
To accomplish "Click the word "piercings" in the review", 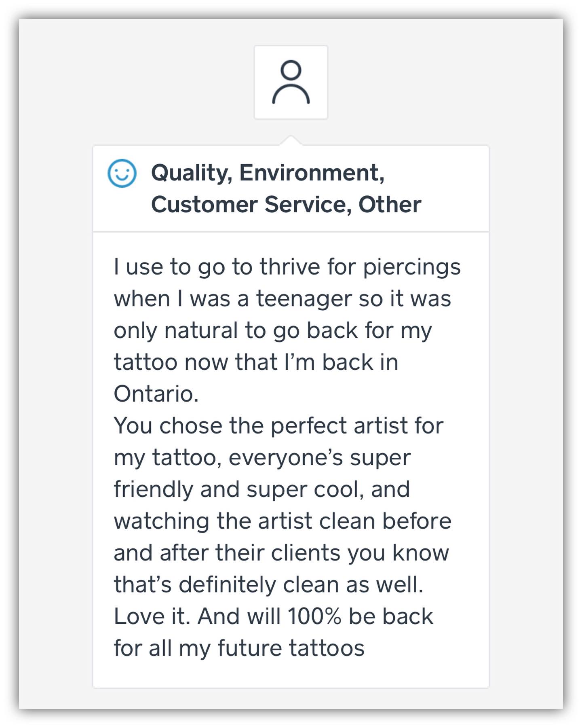I will [x=411, y=268].
